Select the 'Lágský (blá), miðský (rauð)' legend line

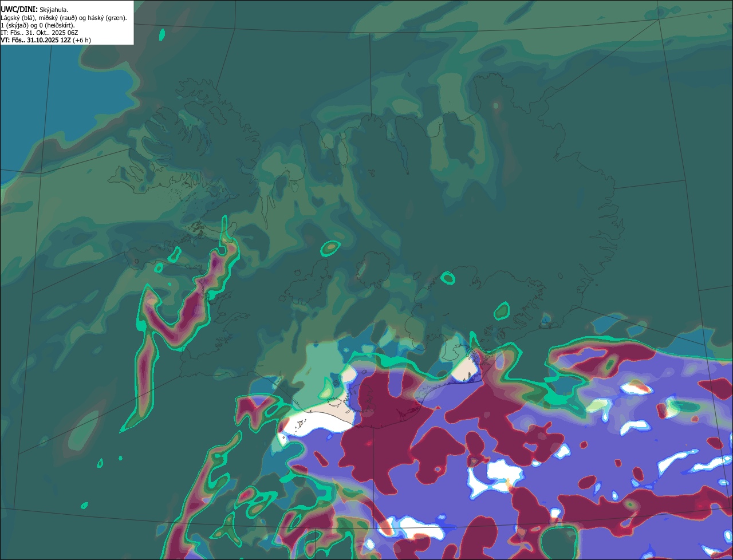pyautogui.click(x=64, y=18)
